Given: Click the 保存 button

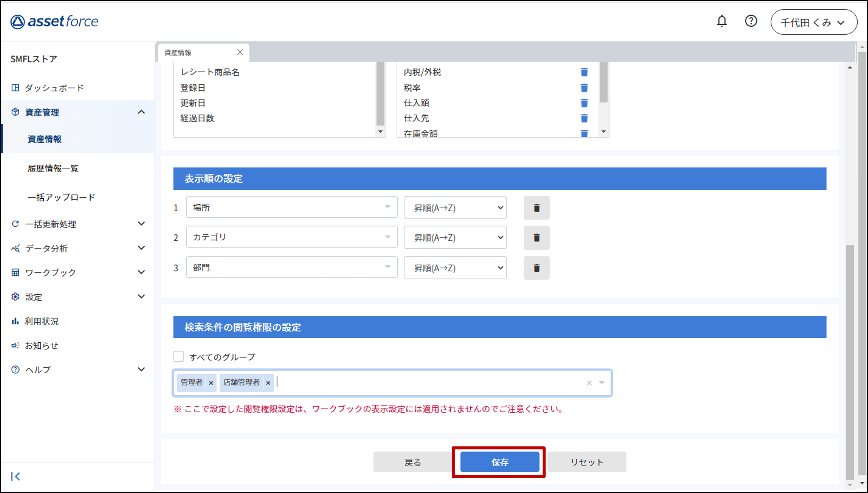Looking at the screenshot, I should (x=500, y=462).
